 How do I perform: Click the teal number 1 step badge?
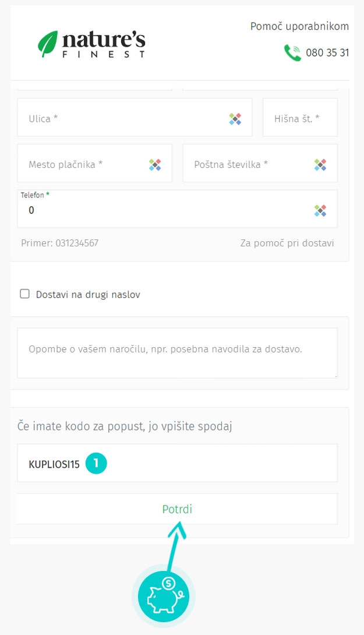click(x=96, y=464)
